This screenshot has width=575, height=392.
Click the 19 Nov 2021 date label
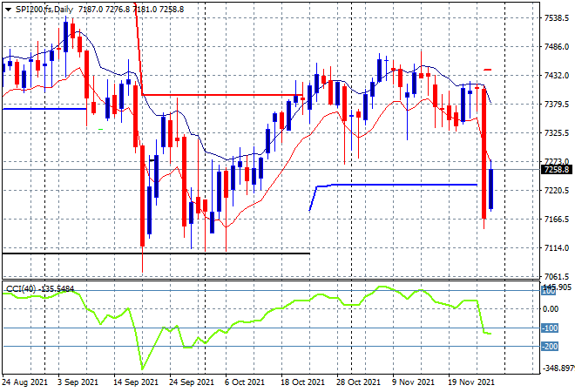[x=470, y=382]
